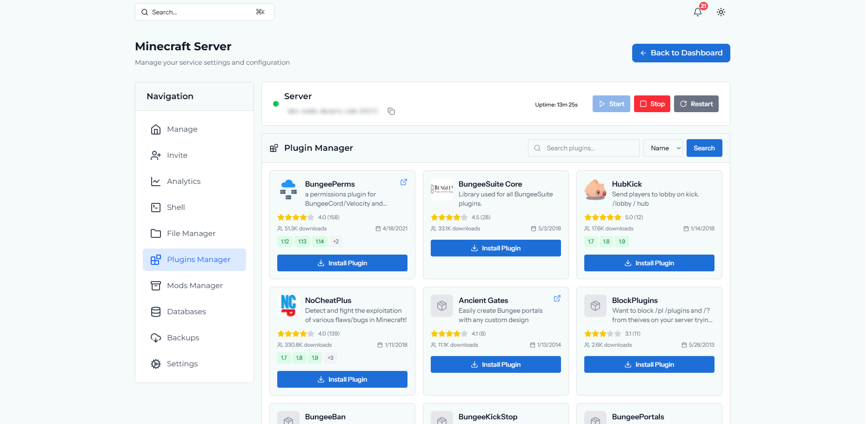Expand the +2 versions tag on BungeePerms

(336, 242)
